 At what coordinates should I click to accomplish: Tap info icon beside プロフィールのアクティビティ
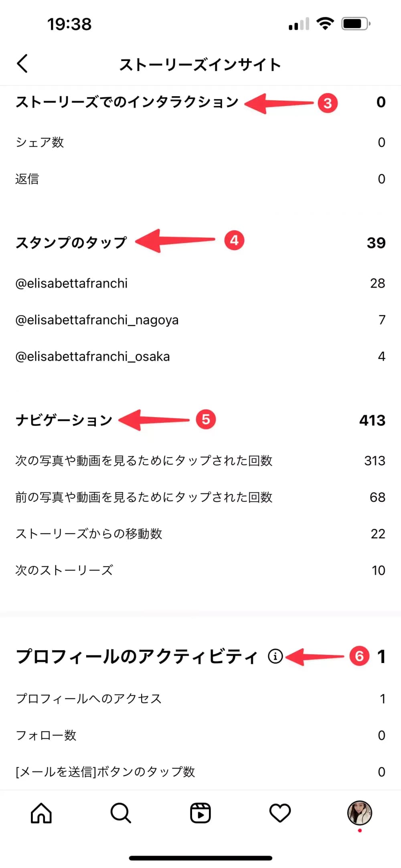pyautogui.click(x=275, y=657)
